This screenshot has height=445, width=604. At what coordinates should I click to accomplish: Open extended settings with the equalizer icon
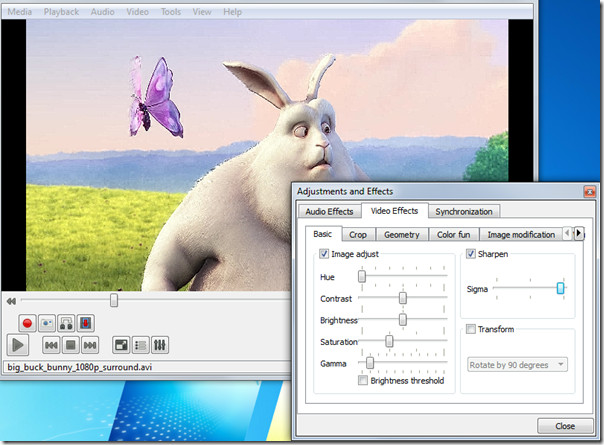click(x=160, y=345)
